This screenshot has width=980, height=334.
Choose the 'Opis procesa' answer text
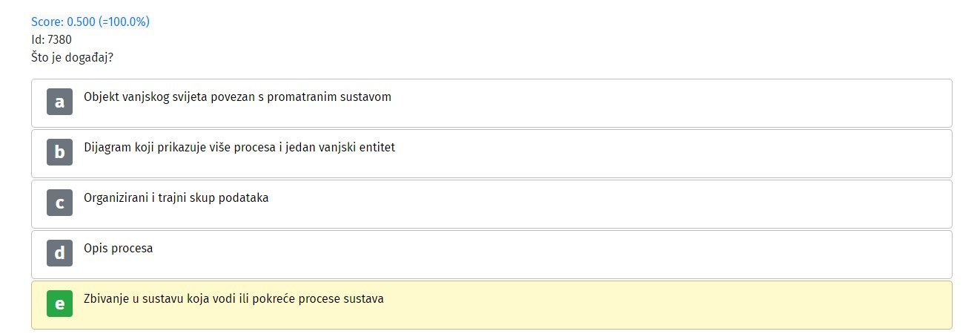click(x=119, y=248)
